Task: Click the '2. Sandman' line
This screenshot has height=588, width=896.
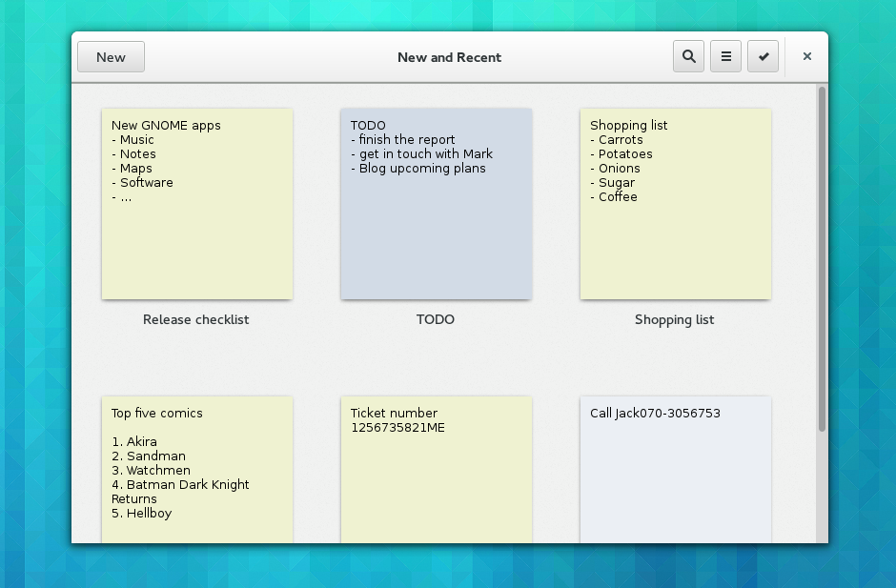Action: pyautogui.click(x=149, y=456)
